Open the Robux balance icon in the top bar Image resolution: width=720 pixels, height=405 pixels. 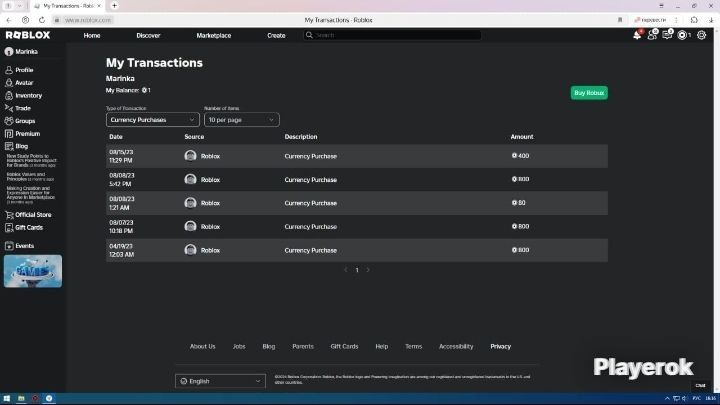click(x=682, y=35)
